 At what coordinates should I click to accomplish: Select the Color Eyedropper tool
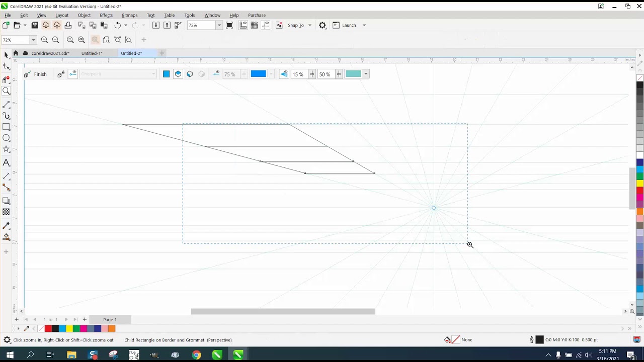click(x=6, y=225)
